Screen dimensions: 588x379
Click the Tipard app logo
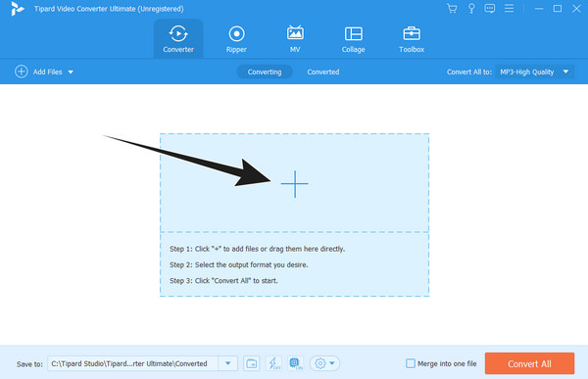(17, 9)
